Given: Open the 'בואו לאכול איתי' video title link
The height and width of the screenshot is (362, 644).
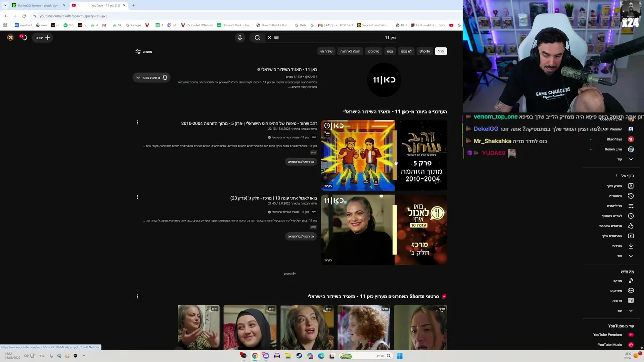Looking at the screenshot, I should 274,198.
